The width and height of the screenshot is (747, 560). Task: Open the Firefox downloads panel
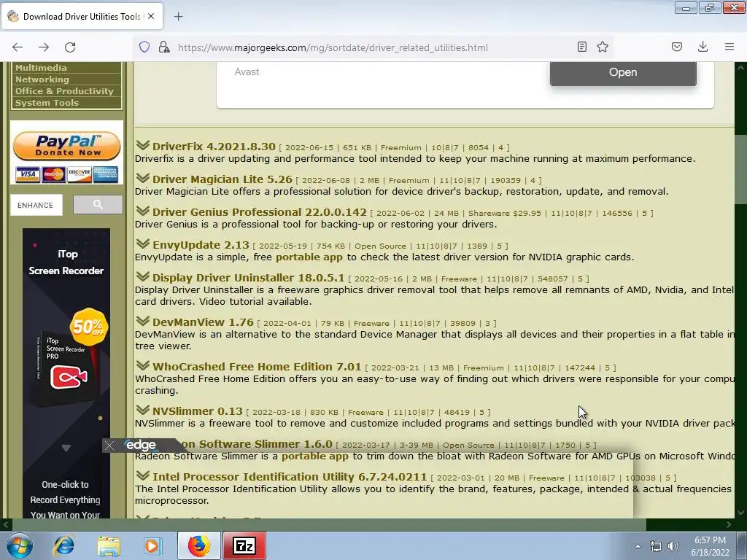(703, 47)
